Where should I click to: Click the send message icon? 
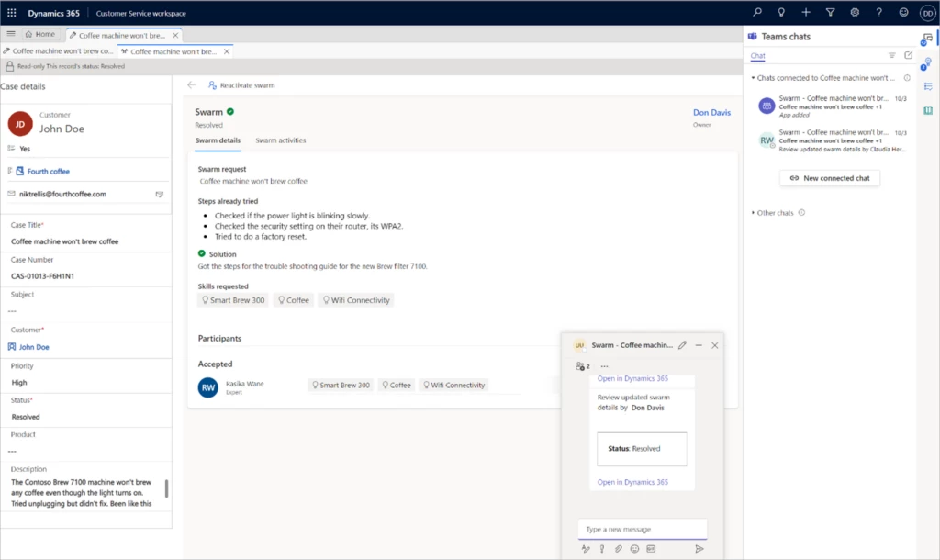pos(700,548)
